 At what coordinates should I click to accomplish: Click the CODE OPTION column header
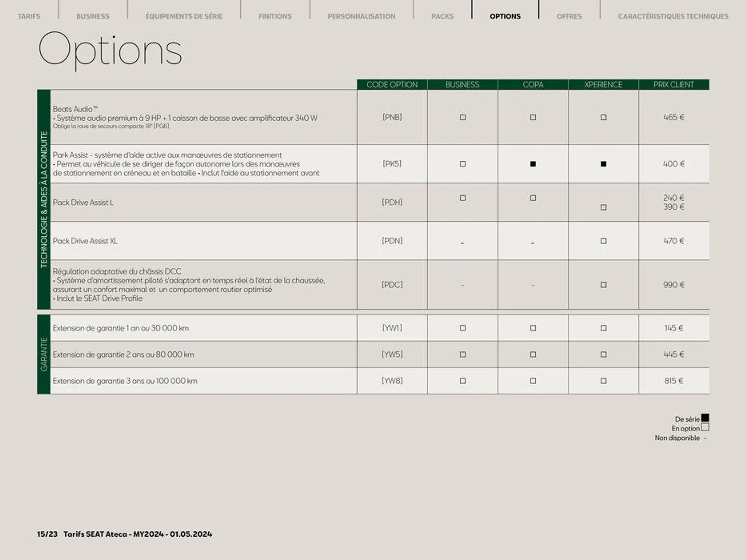click(x=392, y=84)
